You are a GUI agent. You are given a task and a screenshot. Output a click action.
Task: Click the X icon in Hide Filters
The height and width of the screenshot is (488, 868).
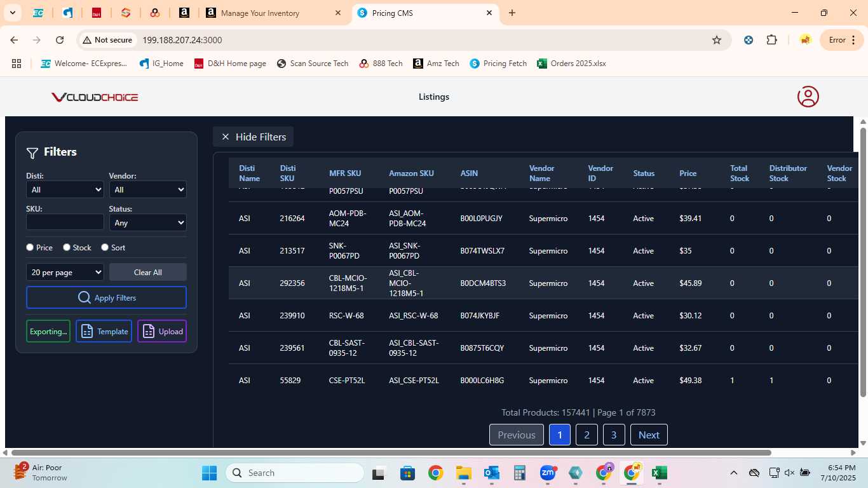[225, 137]
